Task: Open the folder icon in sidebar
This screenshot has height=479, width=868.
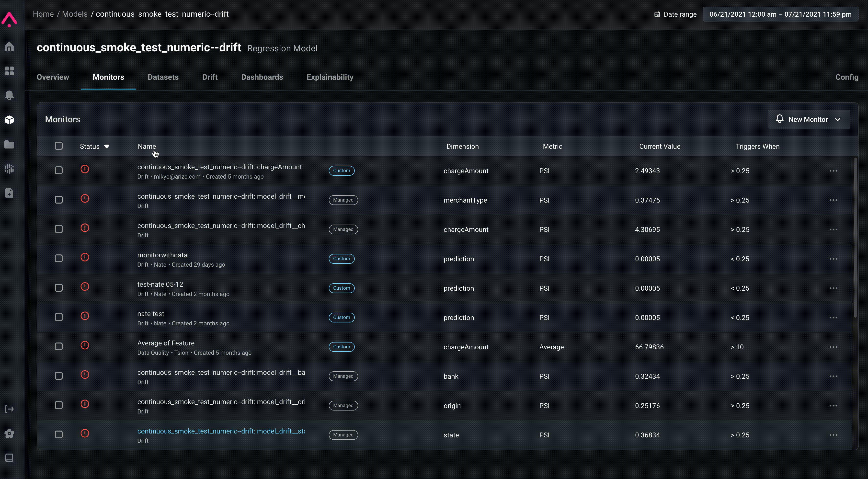Action: pos(9,144)
